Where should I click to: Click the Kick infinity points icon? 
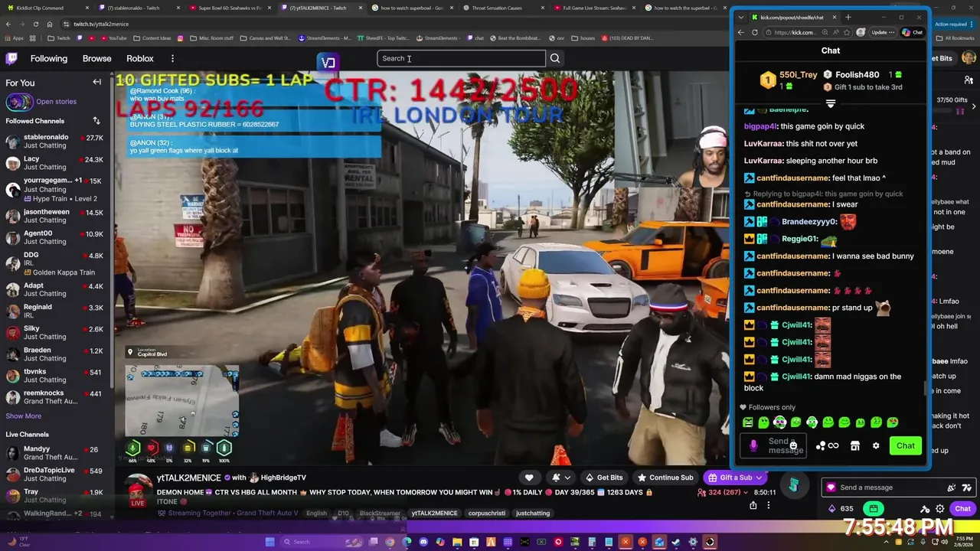coord(833,445)
